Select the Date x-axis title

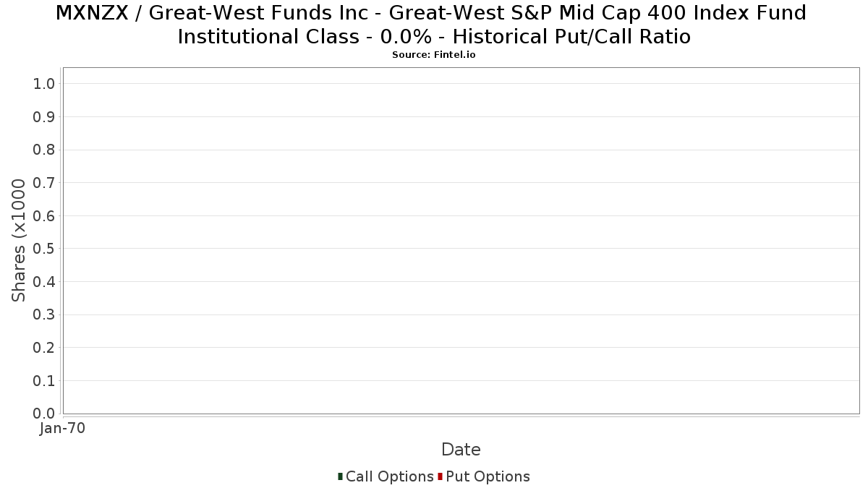[461, 450]
